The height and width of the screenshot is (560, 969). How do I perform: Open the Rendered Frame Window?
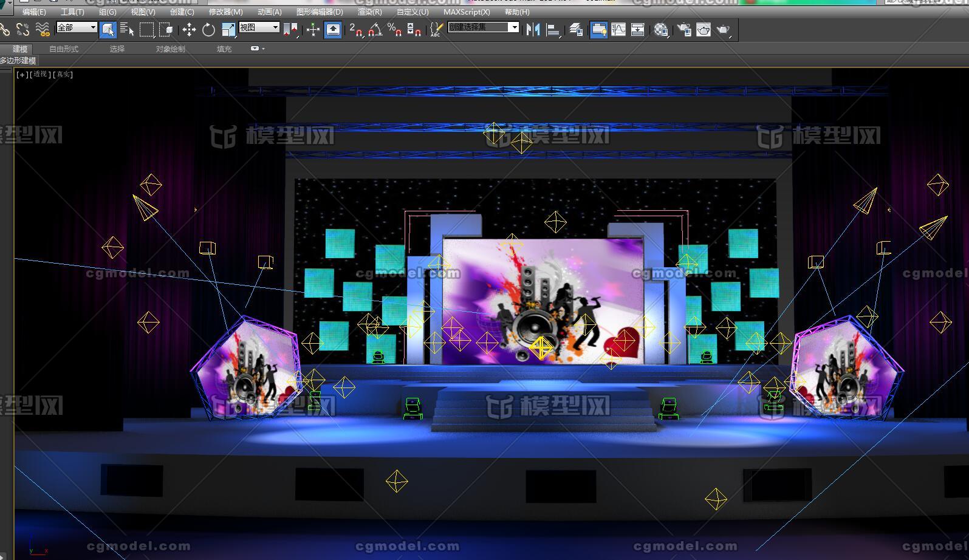tap(704, 29)
